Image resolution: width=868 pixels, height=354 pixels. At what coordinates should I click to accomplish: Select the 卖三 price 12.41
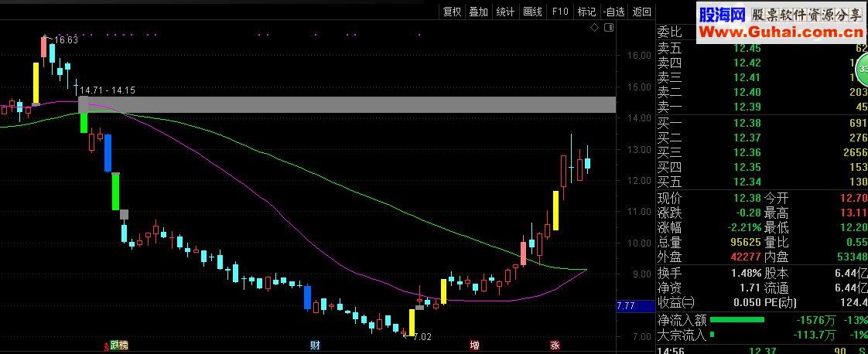747,77
